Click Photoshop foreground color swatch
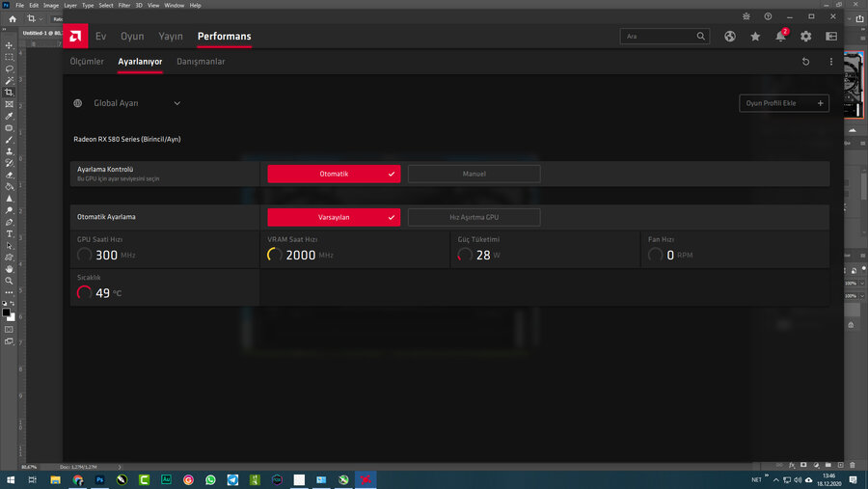This screenshot has height=489, width=868. click(6, 312)
